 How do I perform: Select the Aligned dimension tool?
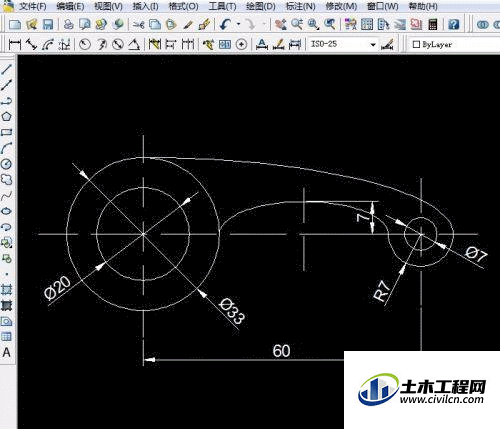click(x=31, y=44)
